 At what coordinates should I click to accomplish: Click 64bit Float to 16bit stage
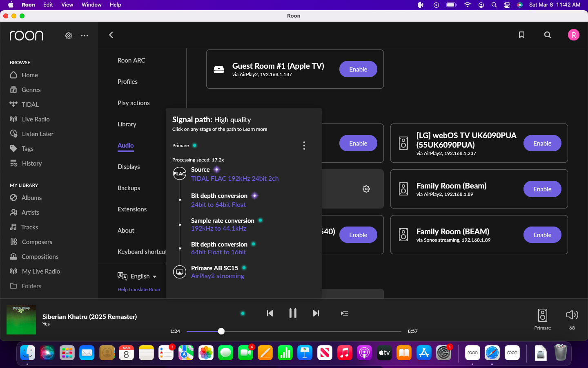point(218,252)
